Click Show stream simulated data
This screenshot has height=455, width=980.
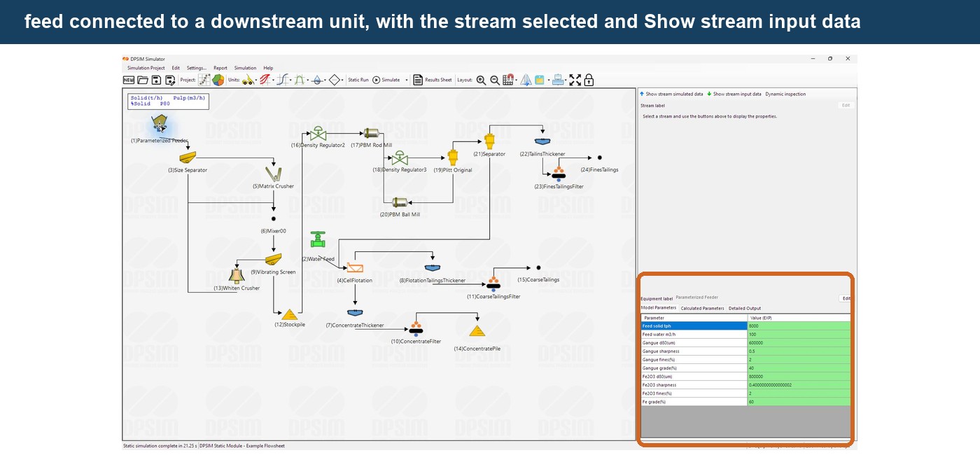(671, 94)
